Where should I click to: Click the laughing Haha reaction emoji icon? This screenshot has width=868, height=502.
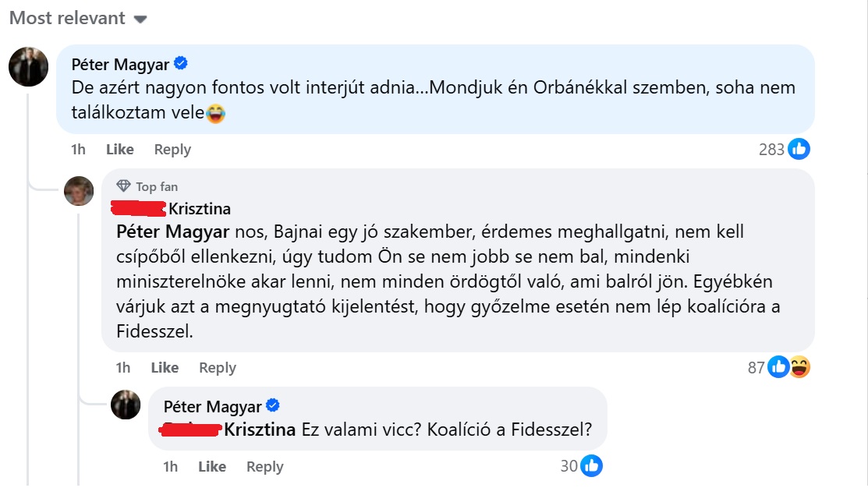click(799, 366)
